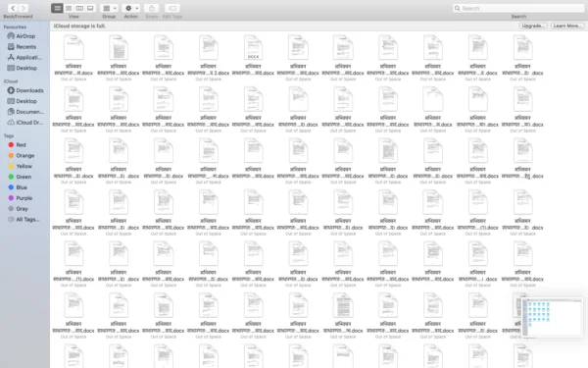The width and height of the screenshot is (588, 368).
Task: Open AirDrop in the sidebar
Action: (x=24, y=36)
